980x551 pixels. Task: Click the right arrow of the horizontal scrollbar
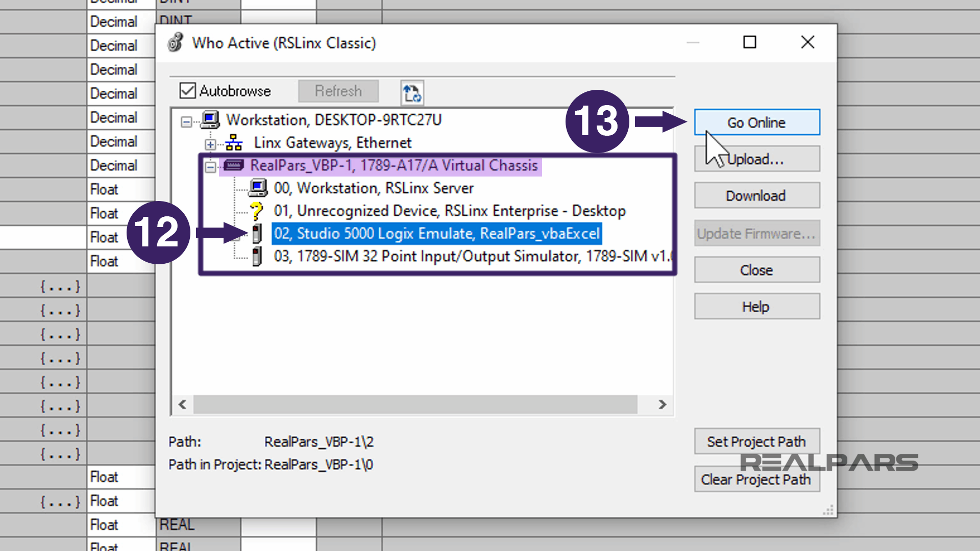pyautogui.click(x=662, y=405)
